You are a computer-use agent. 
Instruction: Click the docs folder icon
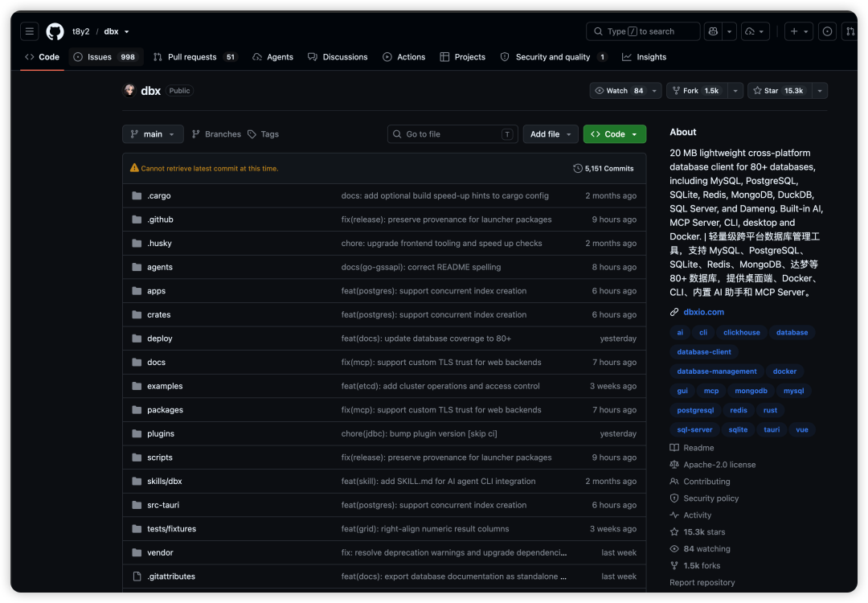tap(137, 362)
